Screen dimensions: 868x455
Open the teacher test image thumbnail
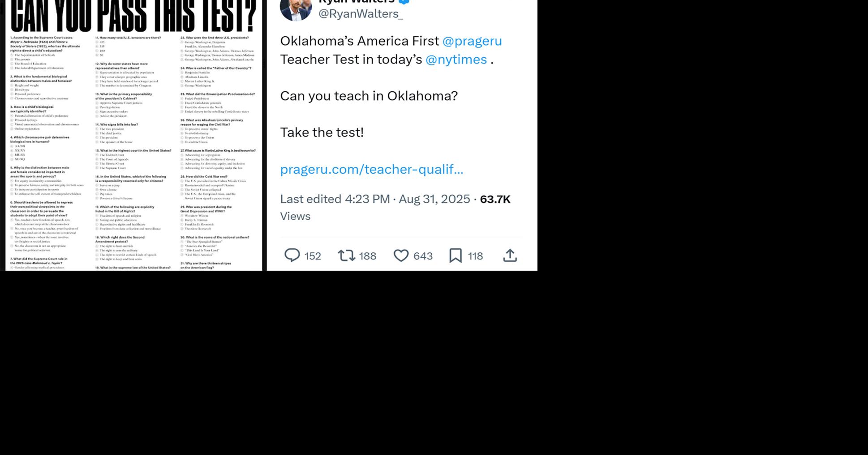133,135
